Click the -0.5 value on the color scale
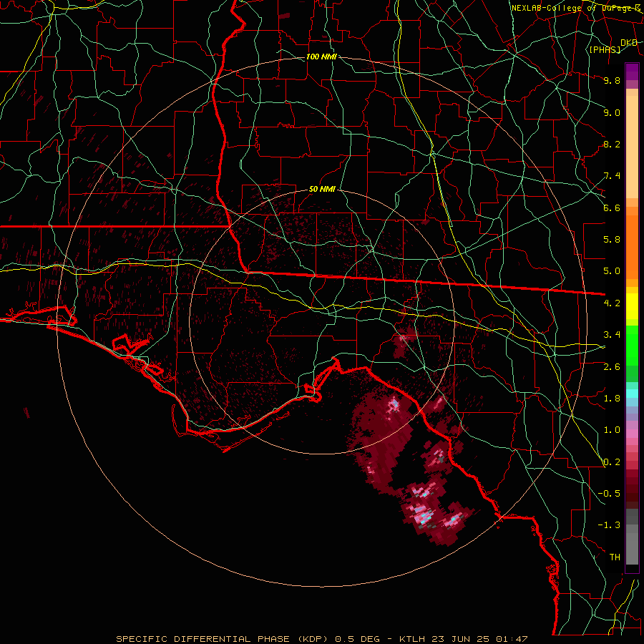The height and width of the screenshot is (644, 644). 609,494
